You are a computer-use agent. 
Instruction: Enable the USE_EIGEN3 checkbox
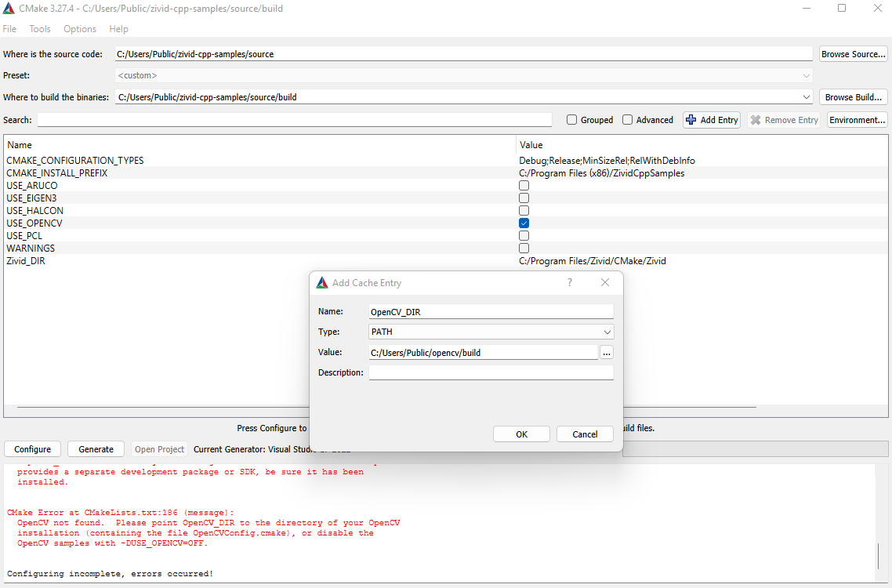pyautogui.click(x=524, y=198)
